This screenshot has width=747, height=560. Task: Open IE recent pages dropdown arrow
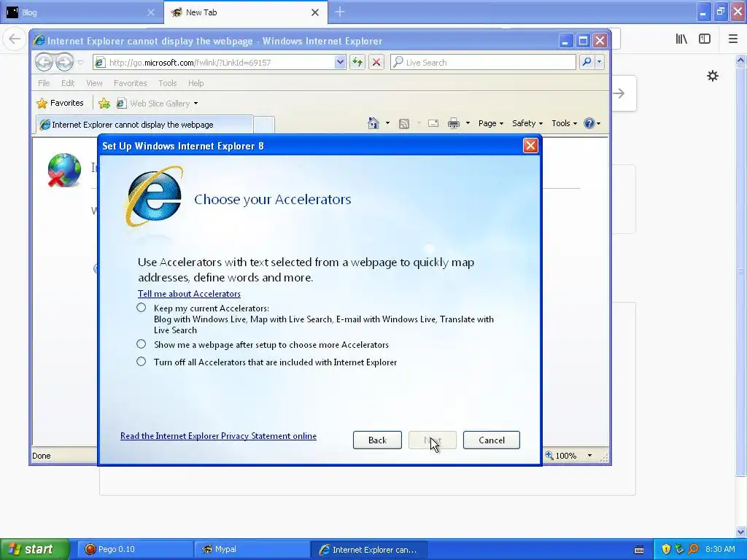coord(80,63)
